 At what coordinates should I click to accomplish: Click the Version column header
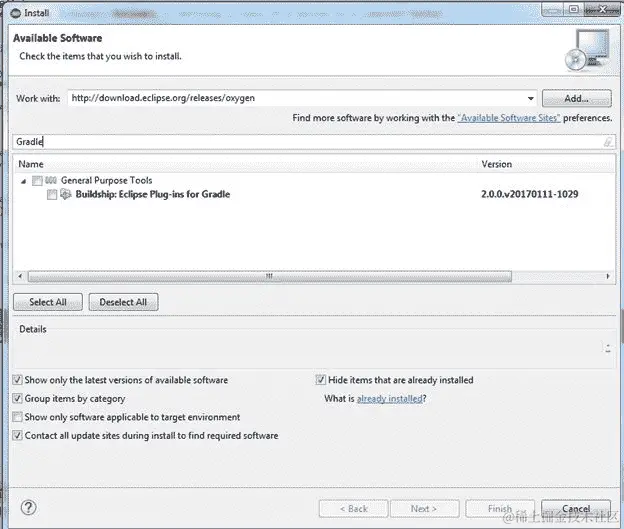pos(547,164)
